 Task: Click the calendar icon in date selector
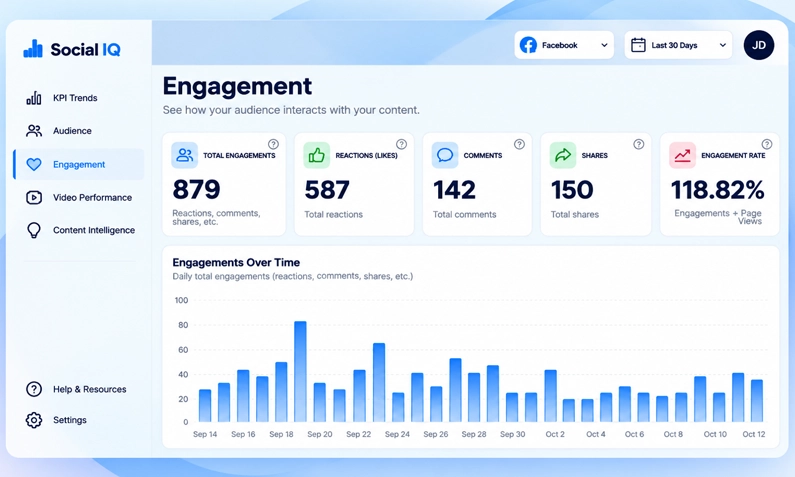click(638, 45)
